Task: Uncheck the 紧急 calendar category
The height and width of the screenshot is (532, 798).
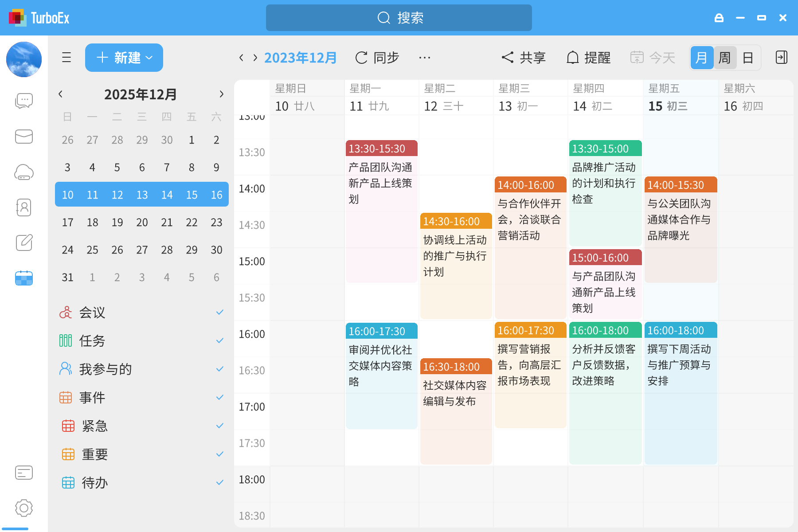Action: pyautogui.click(x=220, y=425)
